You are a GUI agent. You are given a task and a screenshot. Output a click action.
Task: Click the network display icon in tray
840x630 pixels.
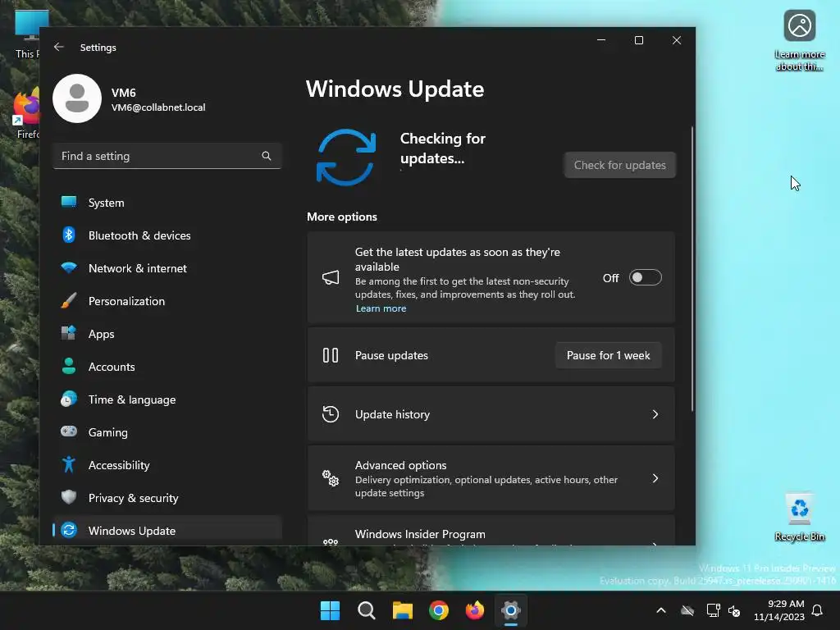point(713,610)
